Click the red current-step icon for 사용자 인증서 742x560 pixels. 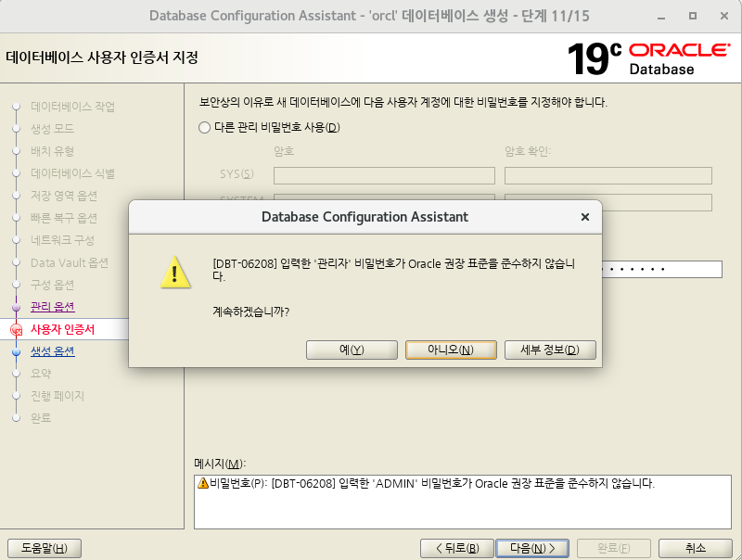coord(16,330)
